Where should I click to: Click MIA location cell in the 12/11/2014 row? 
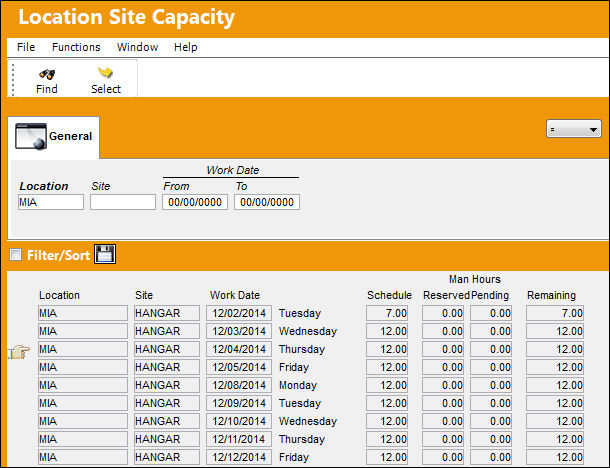pyautogui.click(x=83, y=439)
